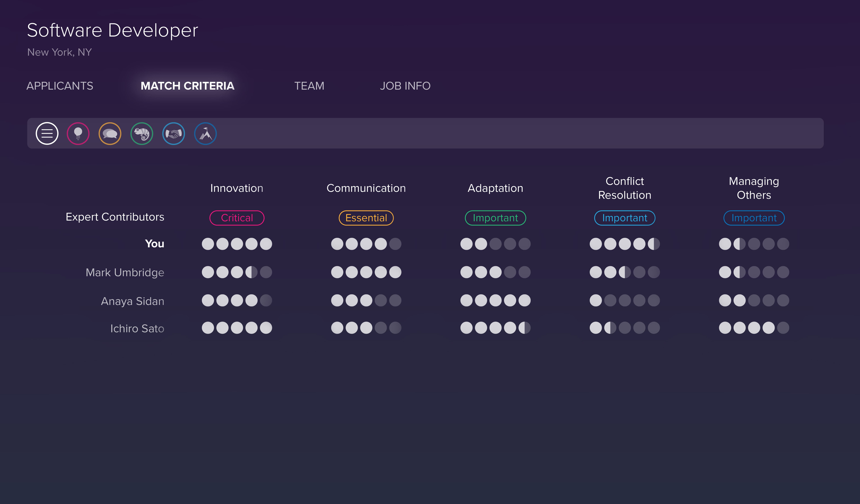Select the lightbulb Innovation filter icon
The width and height of the screenshot is (860, 504).
78,133
